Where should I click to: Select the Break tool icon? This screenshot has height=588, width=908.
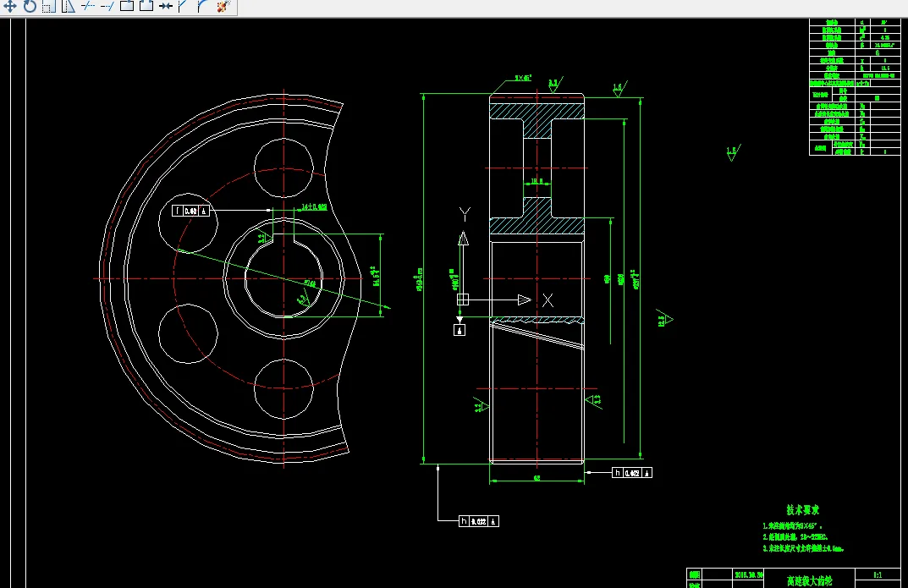(146, 7)
